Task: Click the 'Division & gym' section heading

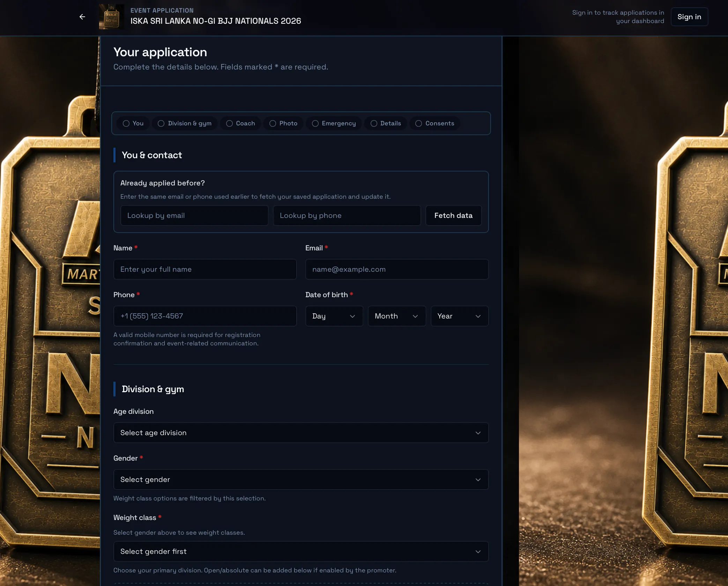Action: [x=153, y=389]
